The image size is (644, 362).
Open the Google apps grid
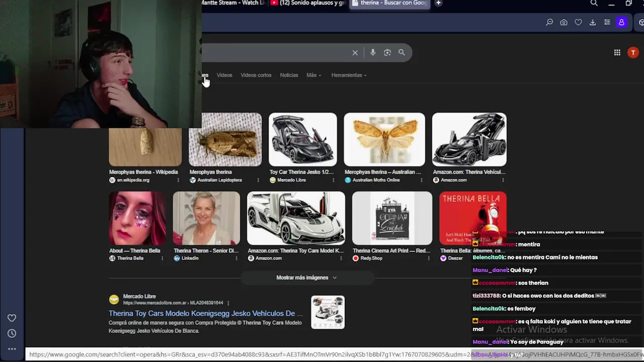(617, 52)
